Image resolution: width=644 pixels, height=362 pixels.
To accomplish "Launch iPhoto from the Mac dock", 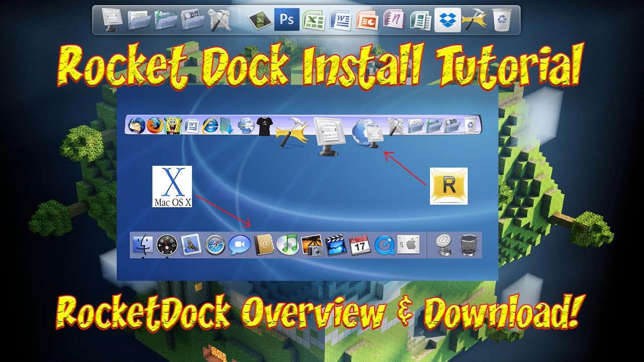I will coord(311,245).
